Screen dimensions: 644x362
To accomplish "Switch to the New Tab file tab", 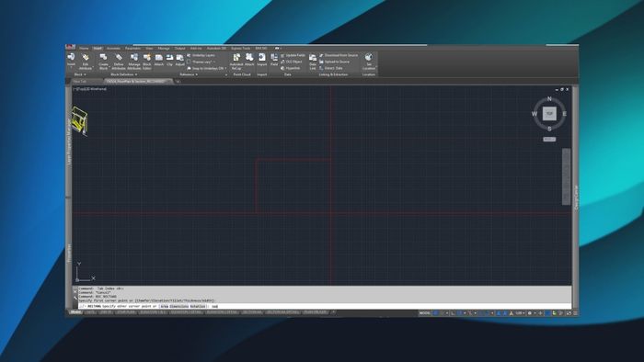I will pyautogui.click(x=80, y=81).
